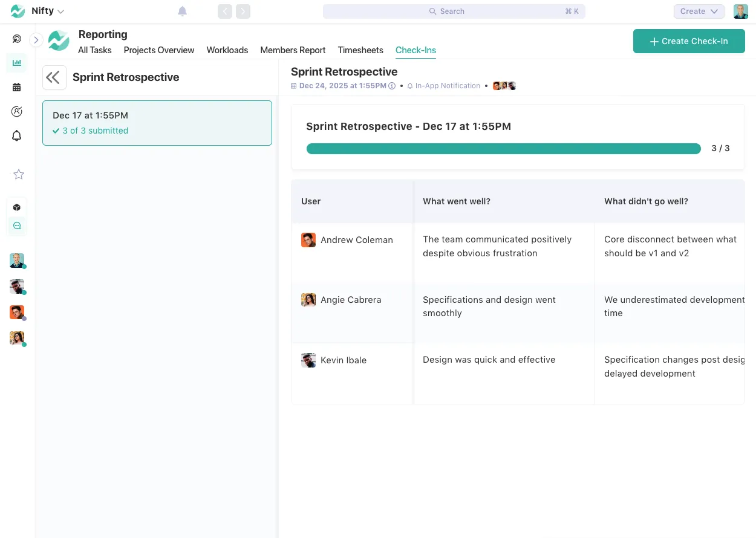756x538 pixels.
Task: Open the In-App Notification link
Action: 448,86
